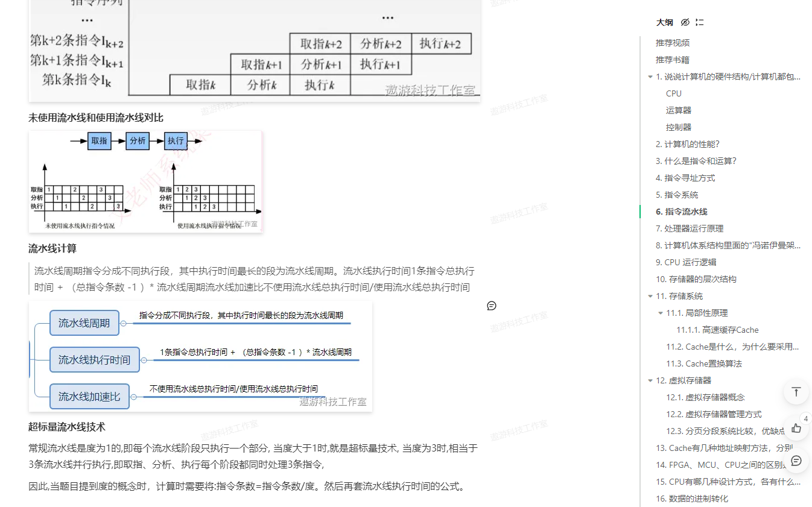Screen dimensions: 812x507
Task: Click the back-to-top arrow button
Action: (x=796, y=392)
